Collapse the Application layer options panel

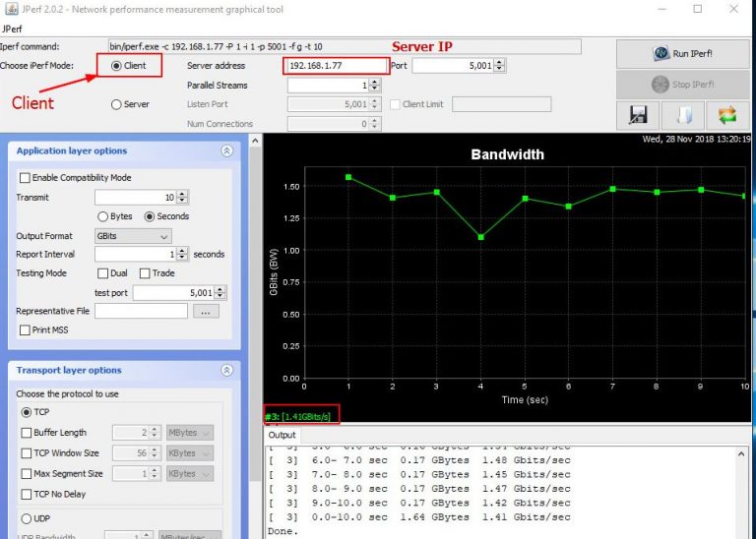click(x=226, y=150)
